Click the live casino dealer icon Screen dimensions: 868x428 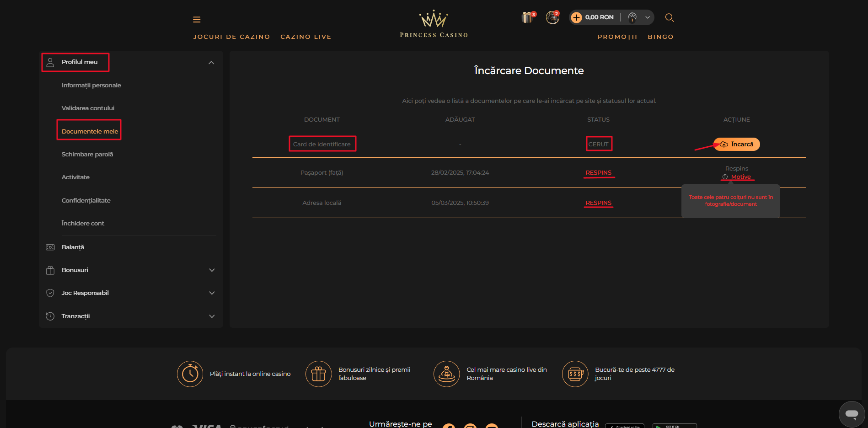(x=446, y=374)
